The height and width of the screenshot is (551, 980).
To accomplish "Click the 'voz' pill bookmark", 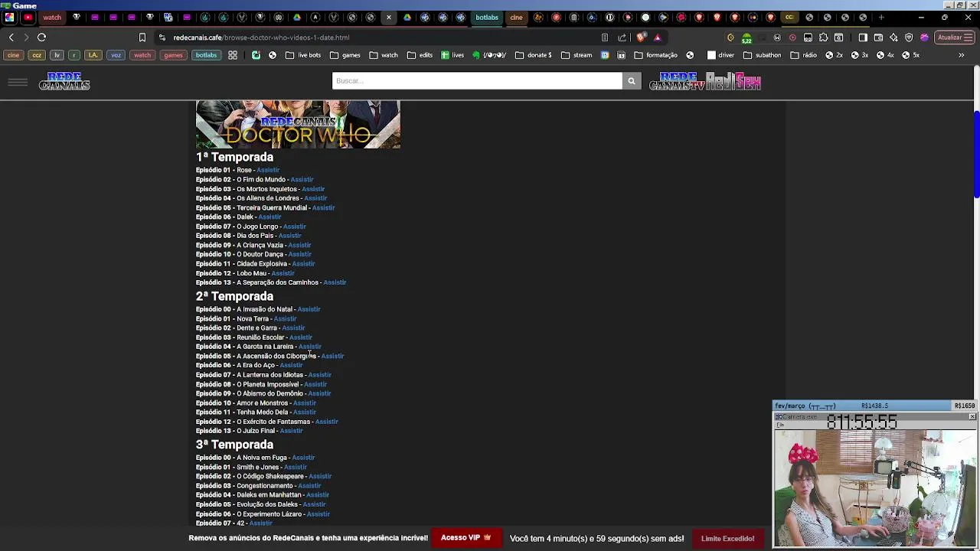I will pos(116,55).
